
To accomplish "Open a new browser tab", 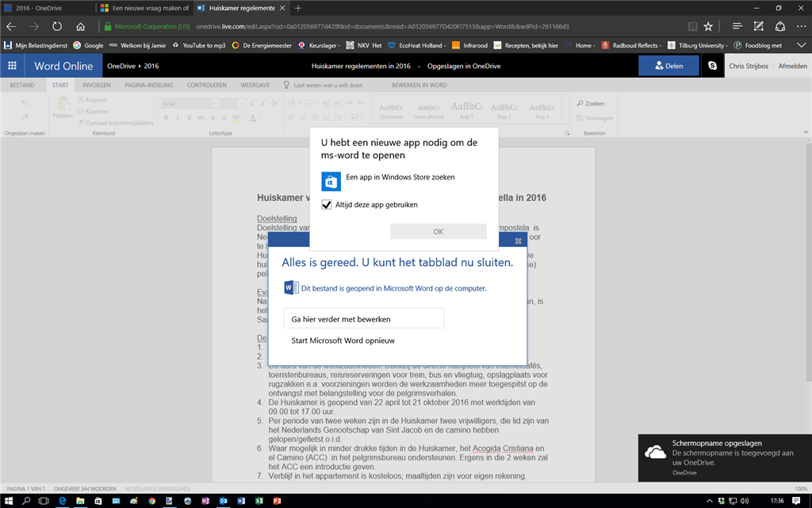I will pos(298,8).
